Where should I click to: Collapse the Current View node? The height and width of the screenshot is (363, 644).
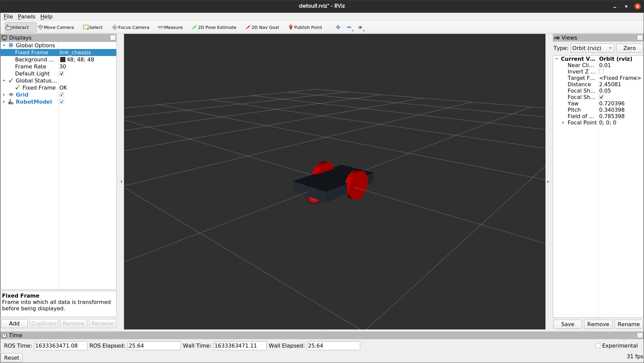pyautogui.click(x=557, y=59)
